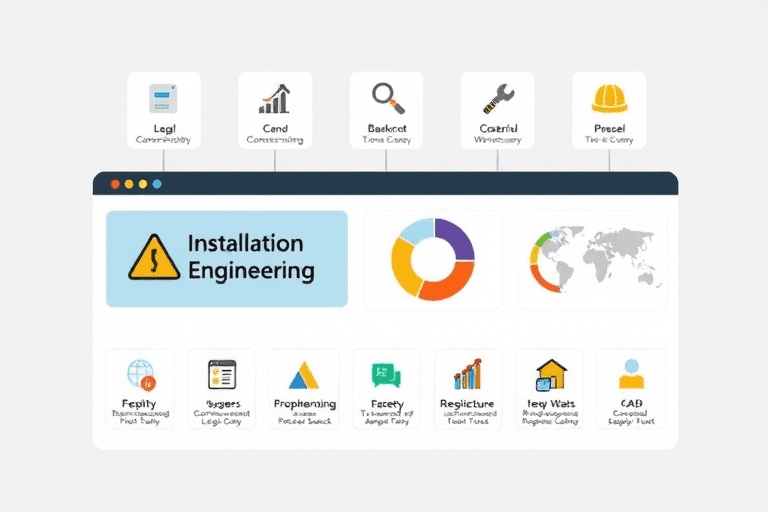Click the globe icon above Fepity

(x=139, y=374)
